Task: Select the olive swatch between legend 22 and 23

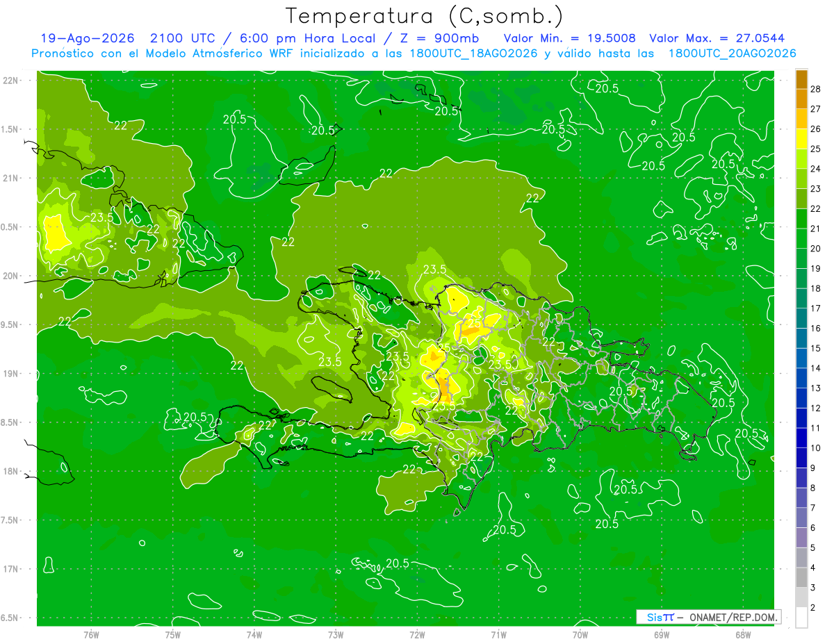Action: click(801, 199)
